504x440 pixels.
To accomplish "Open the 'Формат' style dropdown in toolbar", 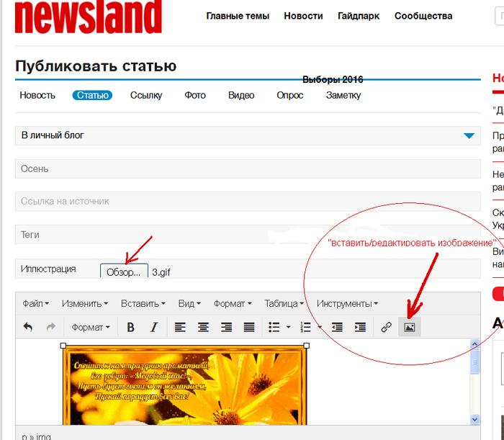I will (91, 327).
